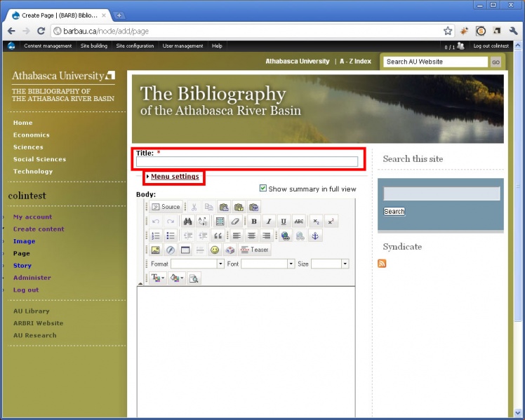
Task: Toggle Strikethrough ABC formatting
Action: (x=299, y=221)
